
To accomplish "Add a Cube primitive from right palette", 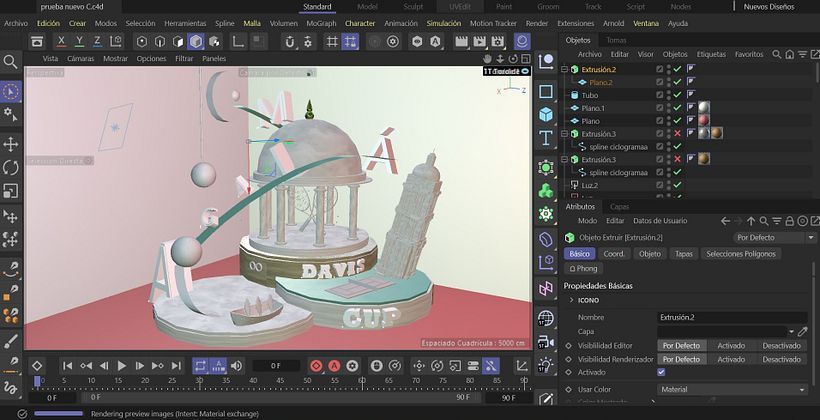I will click(546, 115).
